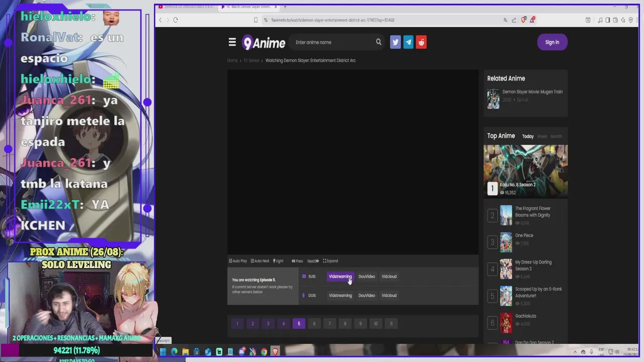Open episode 4
The image size is (644, 362).
283,324
